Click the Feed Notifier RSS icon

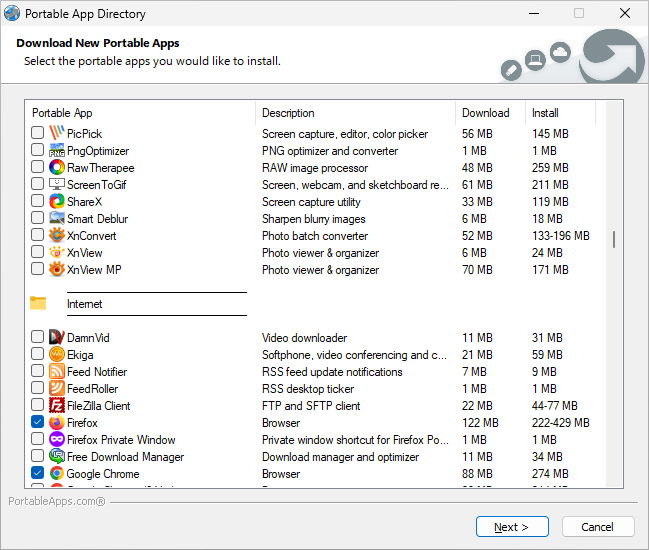57,372
